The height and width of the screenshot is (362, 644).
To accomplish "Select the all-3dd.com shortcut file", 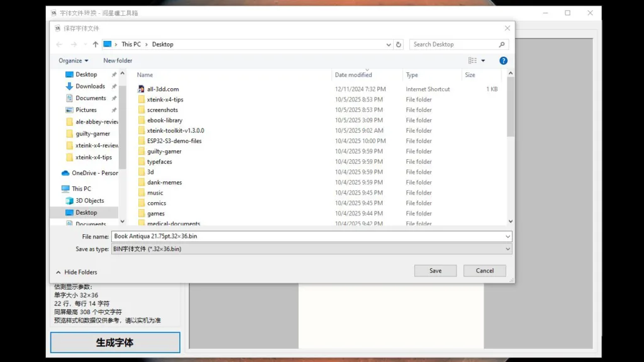I will (x=163, y=89).
